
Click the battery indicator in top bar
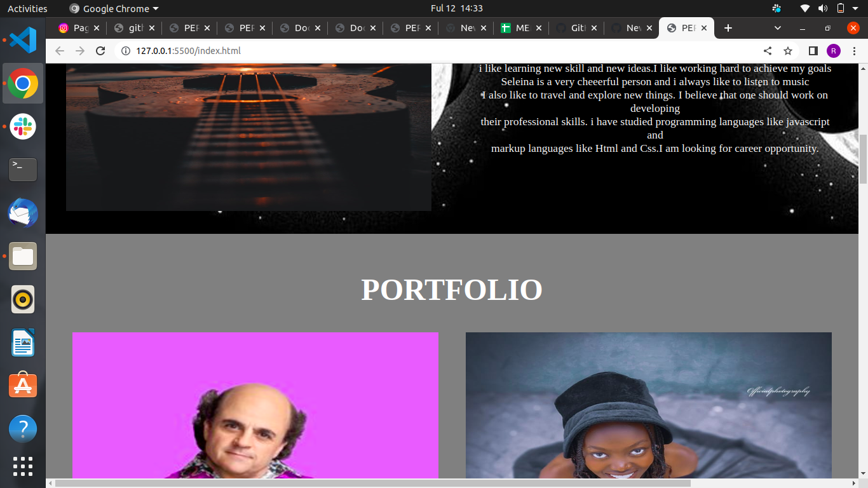click(841, 8)
